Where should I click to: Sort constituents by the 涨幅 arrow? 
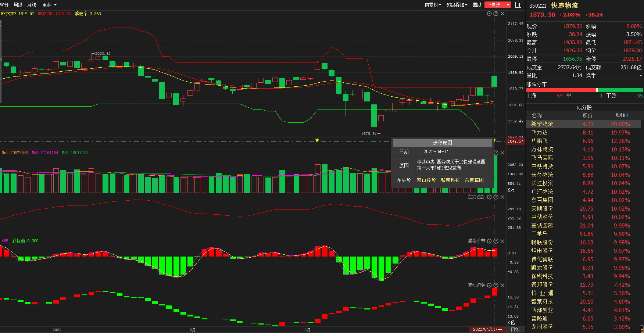[x=627, y=115]
